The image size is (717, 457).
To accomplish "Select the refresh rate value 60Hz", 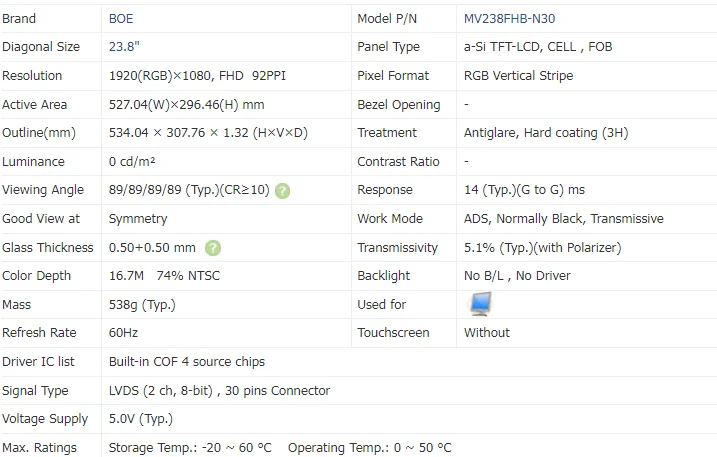I will pos(123,333).
